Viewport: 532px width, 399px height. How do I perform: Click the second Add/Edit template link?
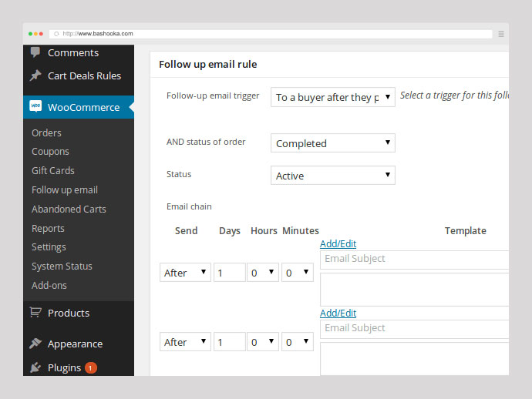(338, 313)
